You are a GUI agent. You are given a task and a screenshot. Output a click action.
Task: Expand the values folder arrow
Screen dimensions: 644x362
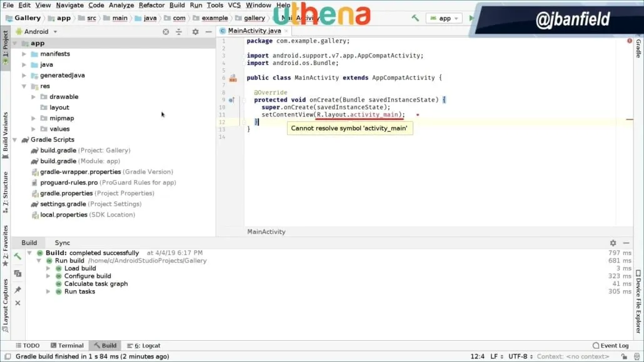[x=34, y=129]
